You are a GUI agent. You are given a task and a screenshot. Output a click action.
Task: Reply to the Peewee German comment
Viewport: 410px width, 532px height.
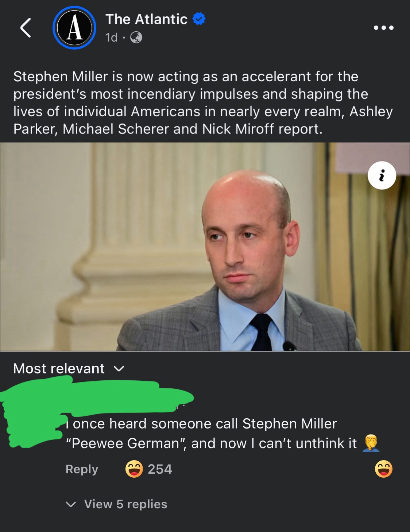tap(82, 469)
